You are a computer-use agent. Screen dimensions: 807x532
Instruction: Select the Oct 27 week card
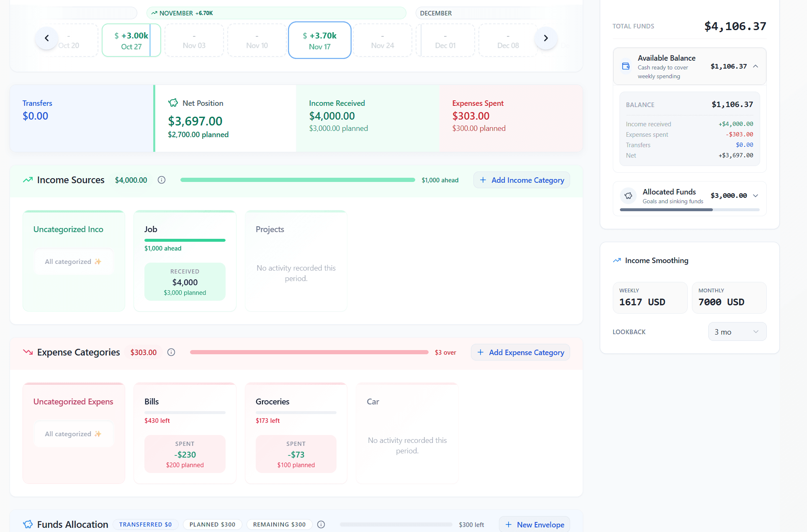[131, 40]
